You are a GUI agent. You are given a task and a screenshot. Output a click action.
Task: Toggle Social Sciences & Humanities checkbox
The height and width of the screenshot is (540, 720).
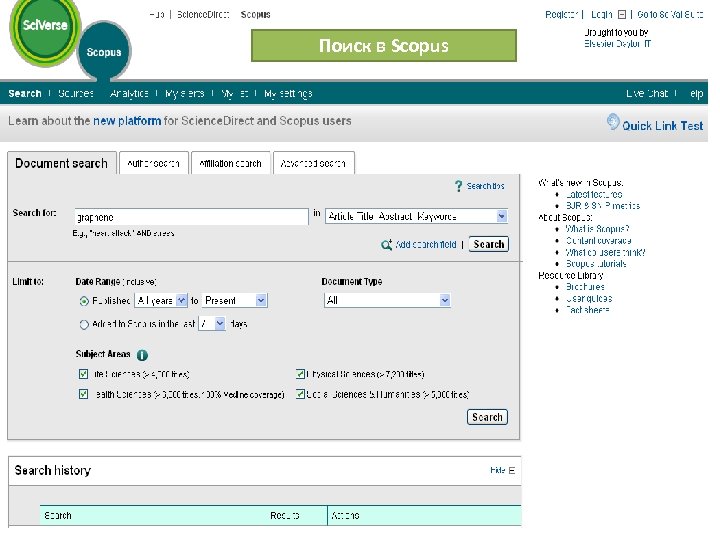click(300, 394)
